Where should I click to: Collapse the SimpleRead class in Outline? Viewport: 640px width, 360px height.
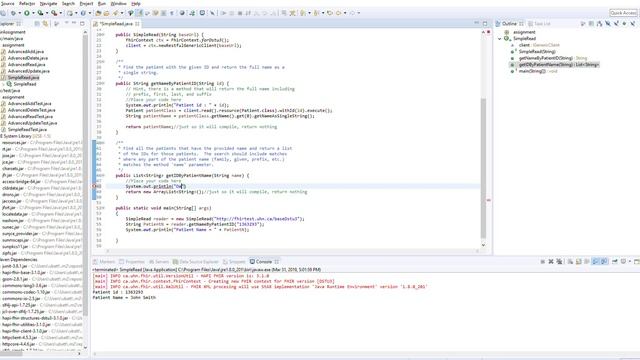tap(500, 39)
